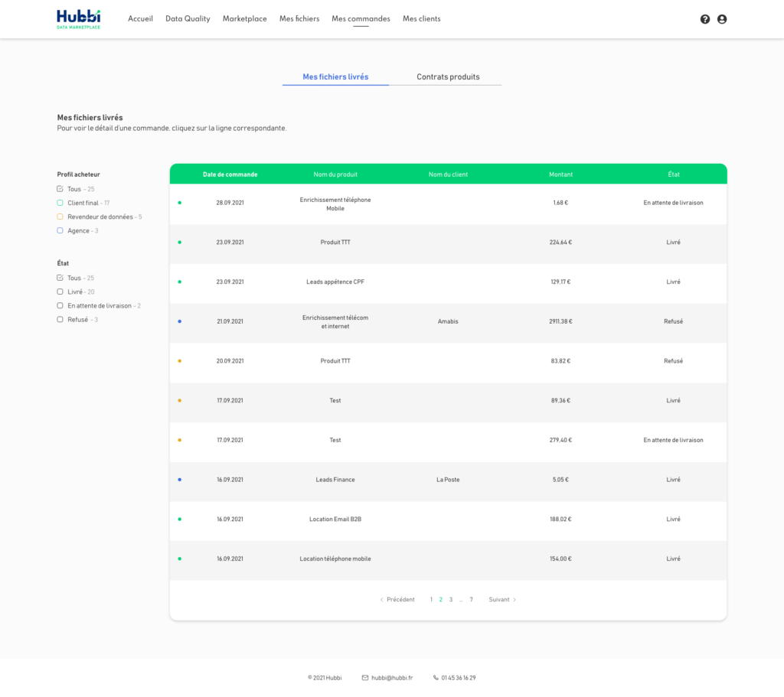Go to page 3
The height and width of the screenshot is (697, 784).
coord(450,600)
